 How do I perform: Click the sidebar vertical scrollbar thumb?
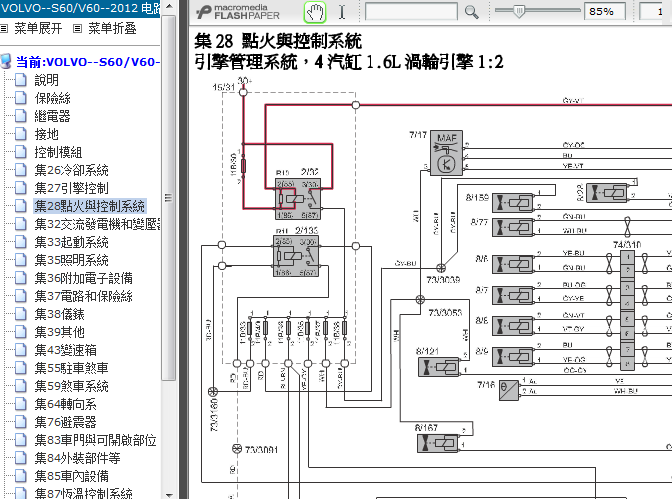[169, 198]
